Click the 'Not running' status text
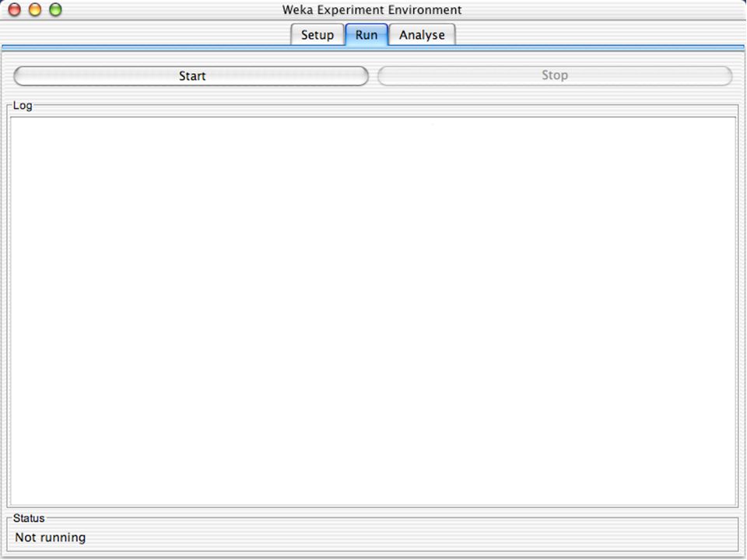This screenshot has width=747, height=560. pos(51,537)
